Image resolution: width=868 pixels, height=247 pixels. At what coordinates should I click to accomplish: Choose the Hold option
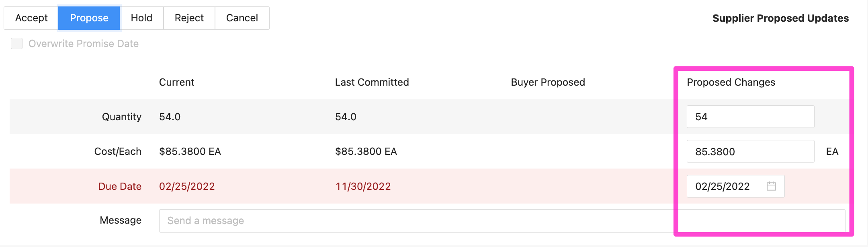141,18
